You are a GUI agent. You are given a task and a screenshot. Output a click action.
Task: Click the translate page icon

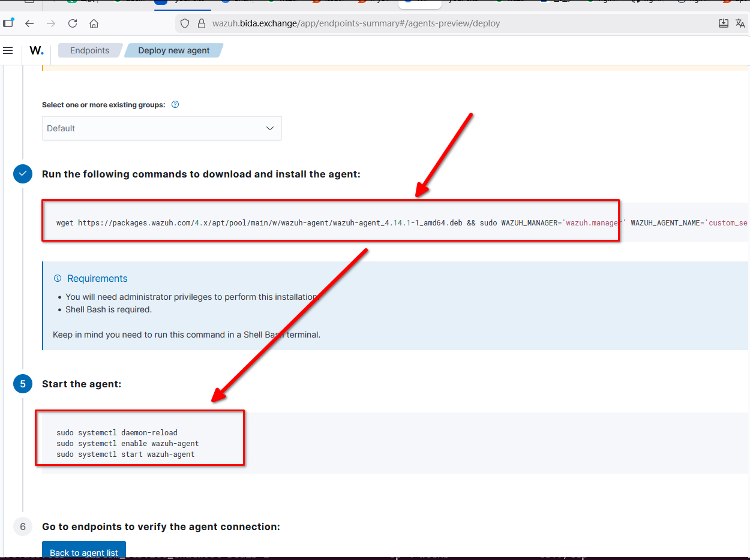(740, 23)
